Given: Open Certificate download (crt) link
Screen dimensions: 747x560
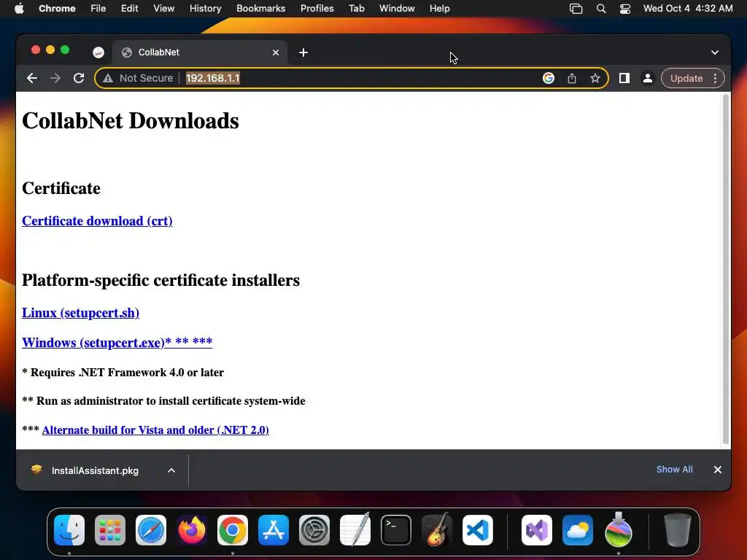Looking at the screenshot, I should 97,221.
